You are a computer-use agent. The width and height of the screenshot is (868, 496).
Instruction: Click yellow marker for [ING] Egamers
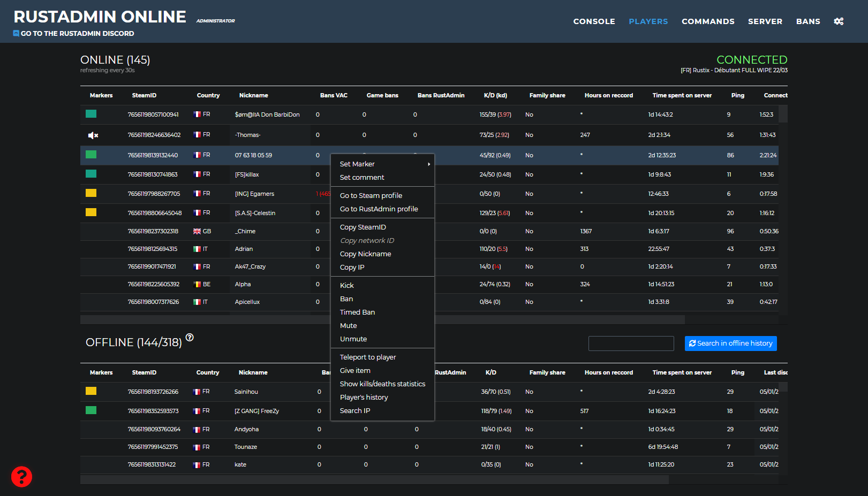click(91, 193)
